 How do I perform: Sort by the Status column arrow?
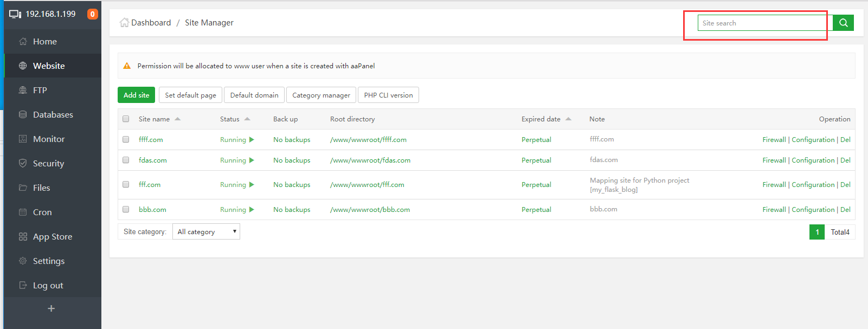point(247,119)
